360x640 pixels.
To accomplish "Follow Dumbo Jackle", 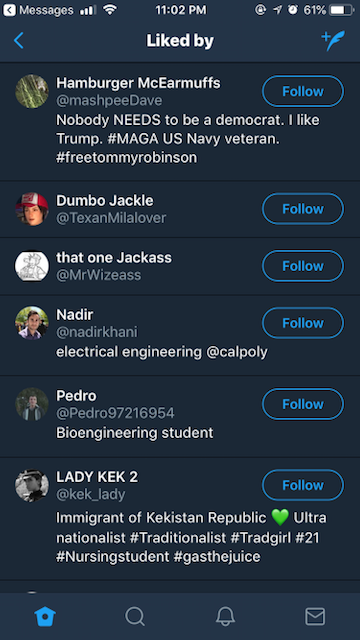I will (x=303, y=209).
